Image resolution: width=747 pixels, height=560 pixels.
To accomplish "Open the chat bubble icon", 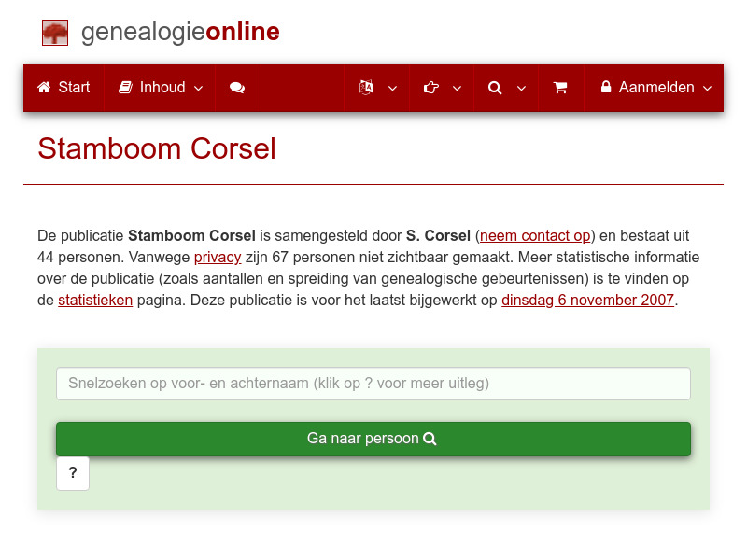I will click(x=236, y=87).
